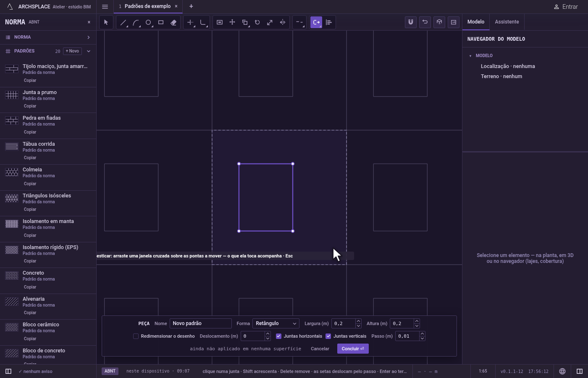588x378 pixels.
Task: Click the Concluir button
Action: click(x=353, y=349)
